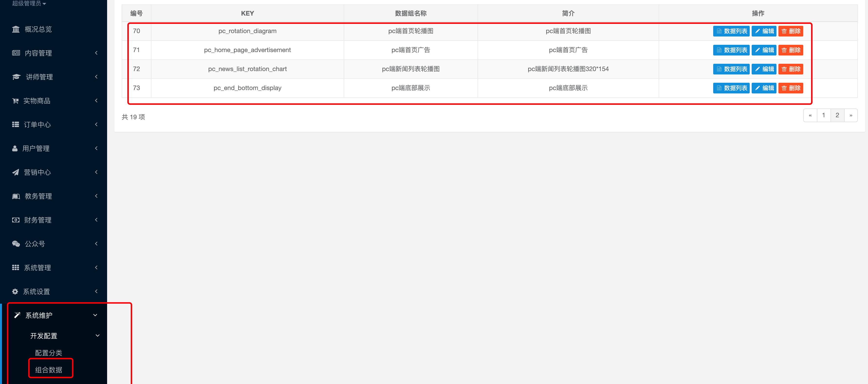Image resolution: width=868 pixels, height=384 pixels.
Task: Click the previous page « arrow
Action: pos(810,115)
